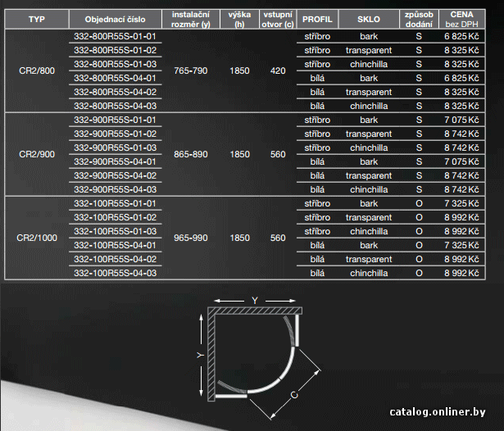Click the profile for 332-900R55S-01-03
Screen dimensions: 504x431
tap(317, 147)
